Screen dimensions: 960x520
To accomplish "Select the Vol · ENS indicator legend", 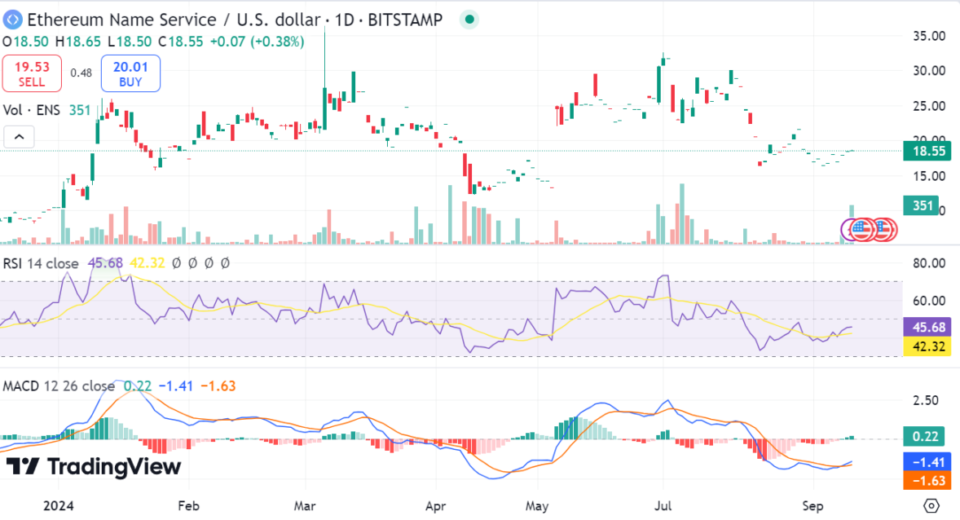I will pos(32,110).
